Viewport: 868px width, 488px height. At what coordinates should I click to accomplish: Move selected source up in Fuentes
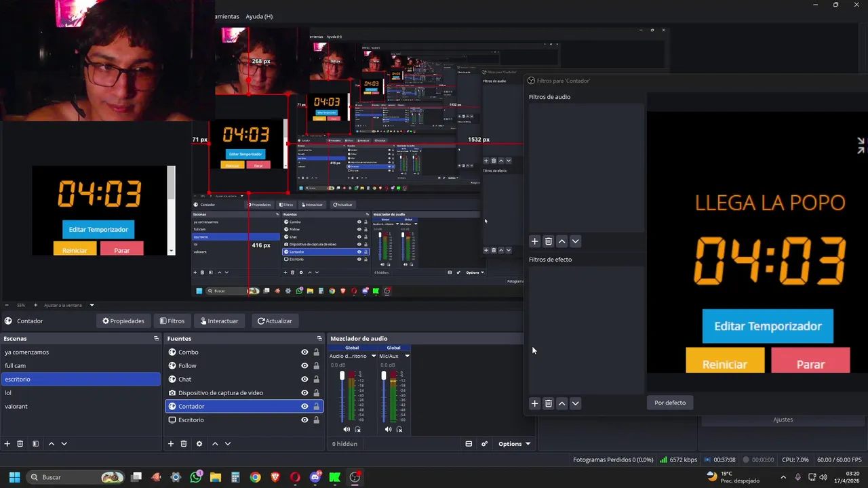215,444
